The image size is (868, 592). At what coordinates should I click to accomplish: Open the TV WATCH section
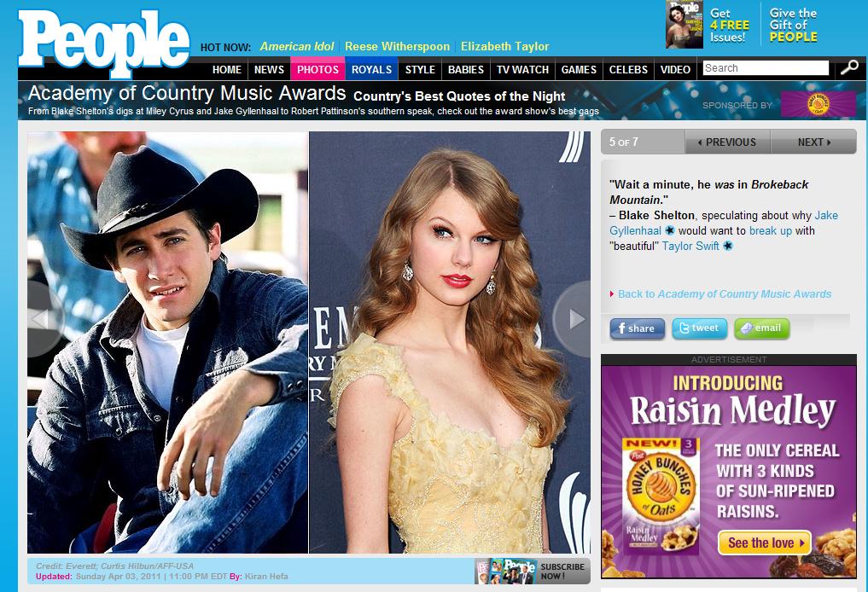coord(522,70)
